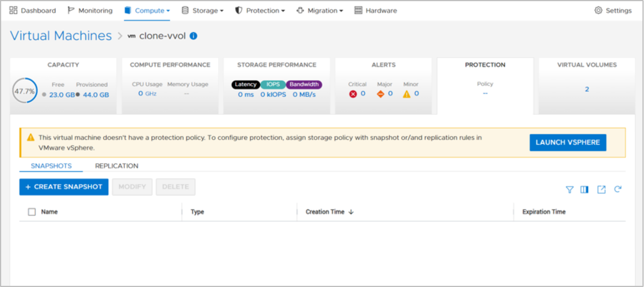Open the Migration dropdown menu
This screenshot has width=644, height=287.
[319, 10]
